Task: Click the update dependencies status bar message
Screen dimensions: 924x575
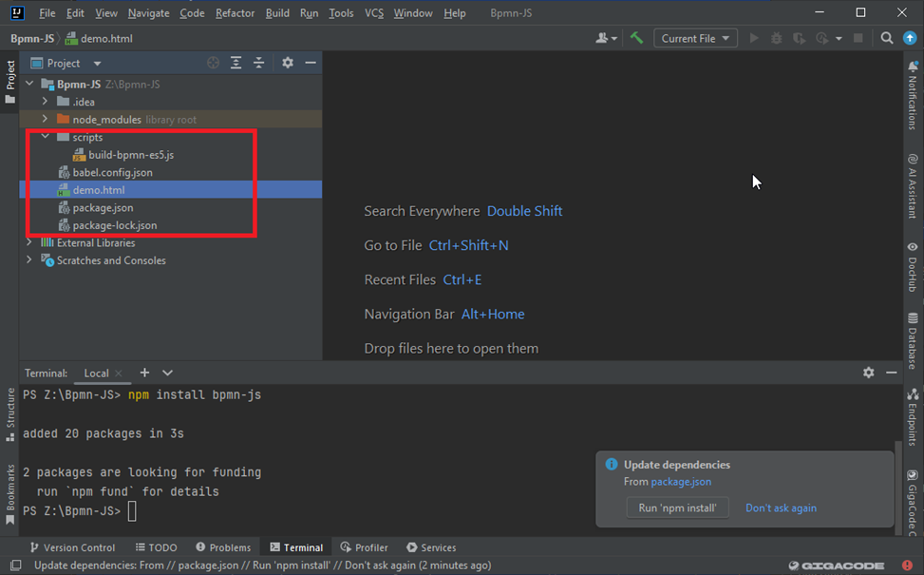Action: tap(262, 565)
